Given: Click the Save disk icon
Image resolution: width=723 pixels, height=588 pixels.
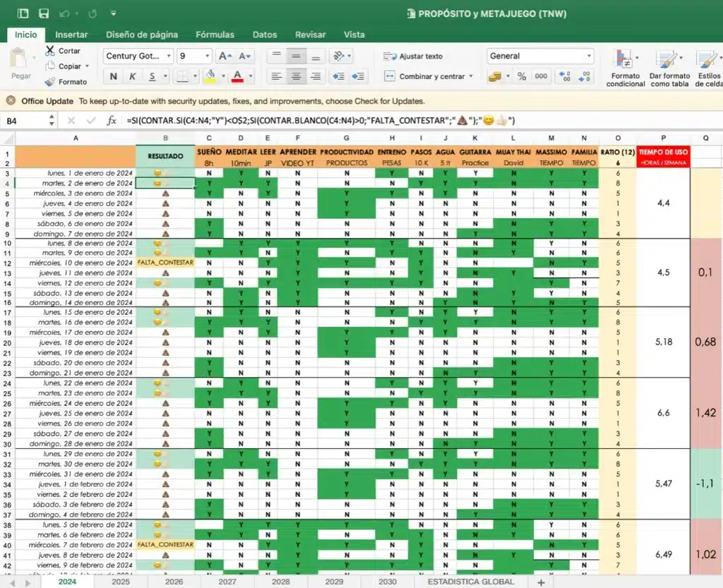Looking at the screenshot, I should tap(44, 13).
